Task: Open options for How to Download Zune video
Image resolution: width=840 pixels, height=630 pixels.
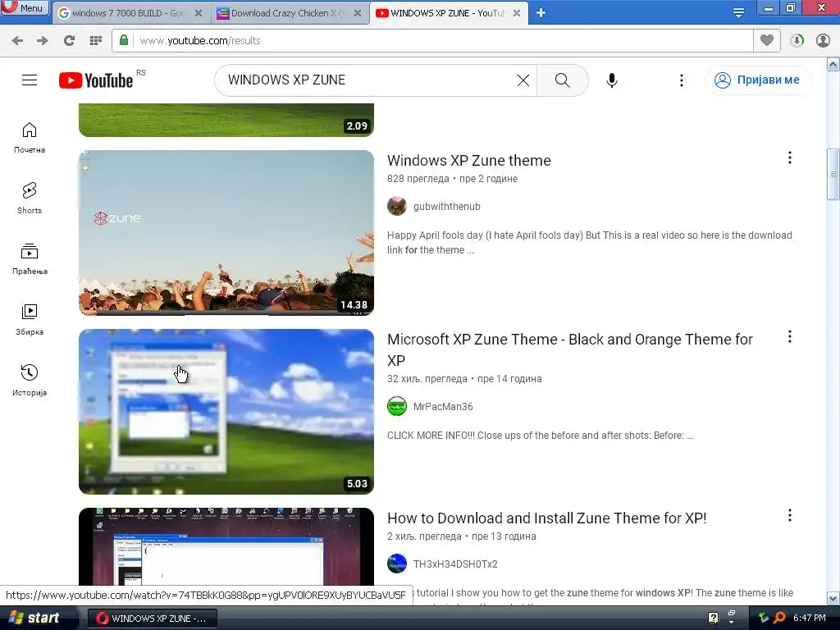Action: tap(790, 515)
